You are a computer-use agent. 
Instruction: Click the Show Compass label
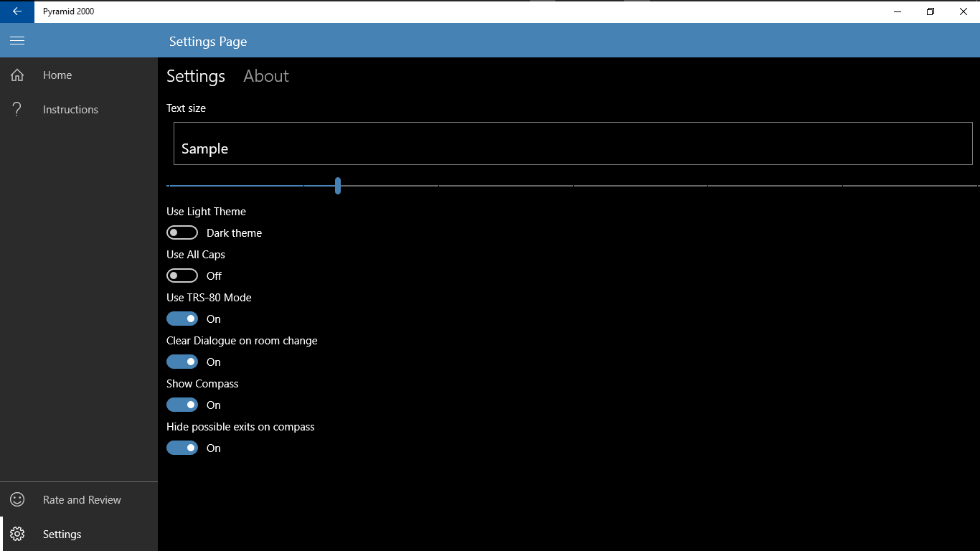point(202,384)
